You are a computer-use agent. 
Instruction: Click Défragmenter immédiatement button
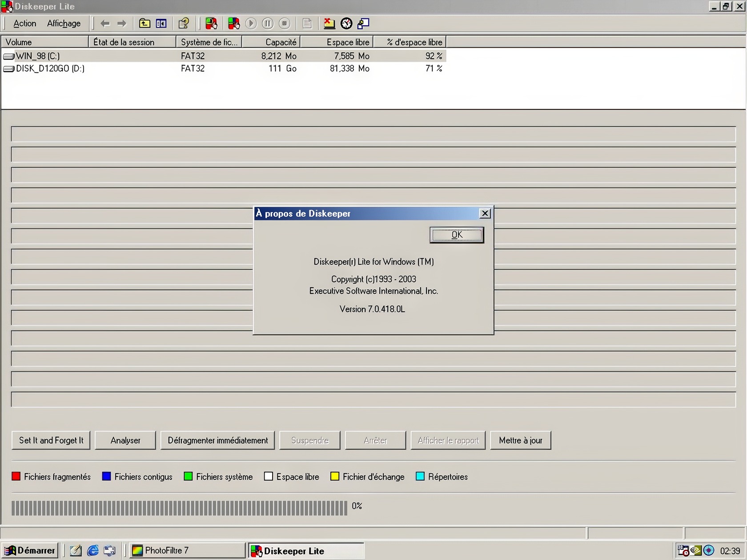(217, 440)
